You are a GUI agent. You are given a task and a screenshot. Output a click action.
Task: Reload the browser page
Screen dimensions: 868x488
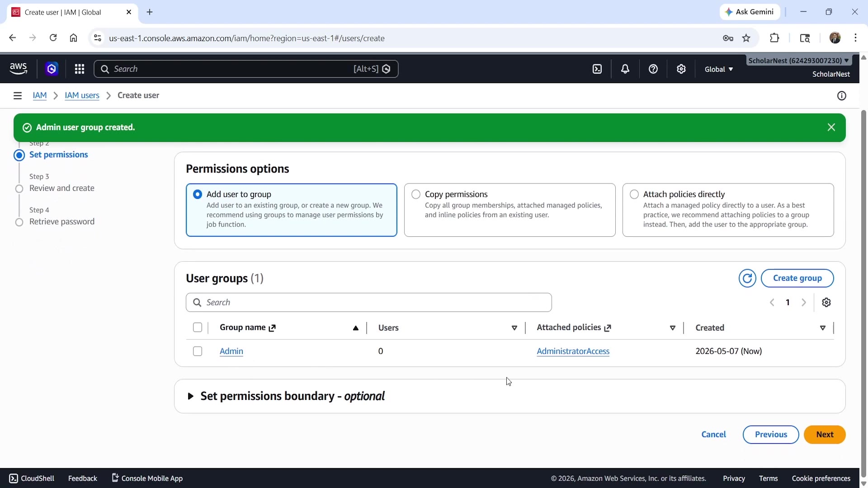(x=53, y=38)
